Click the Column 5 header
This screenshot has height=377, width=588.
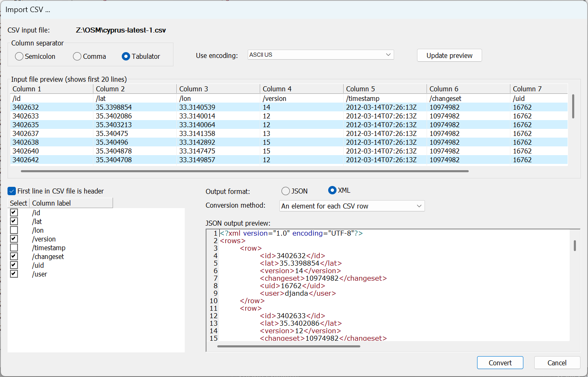pyautogui.click(x=385, y=89)
